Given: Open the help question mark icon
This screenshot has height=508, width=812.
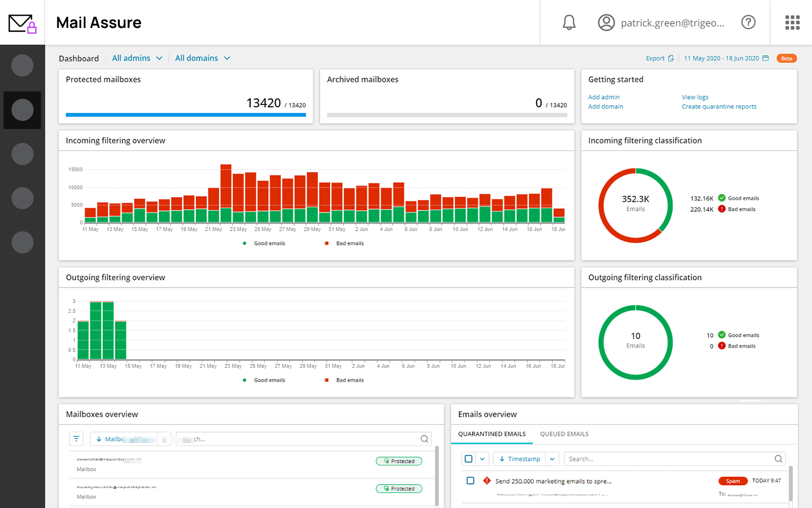Looking at the screenshot, I should pos(748,22).
